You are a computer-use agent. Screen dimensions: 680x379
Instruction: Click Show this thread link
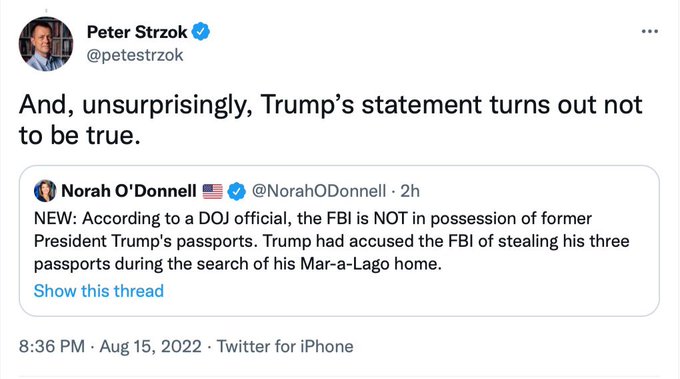click(99, 291)
